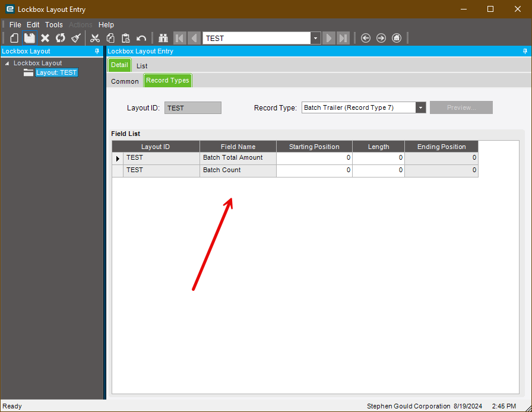Click the Lockbox Layout root tree label
Screen dimensions: 532x412
[x=37, y=63]
